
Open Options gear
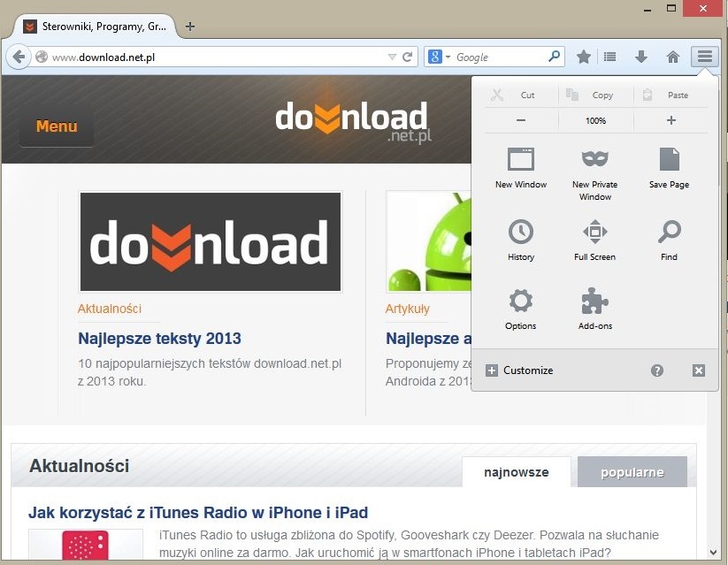[521, 309]
